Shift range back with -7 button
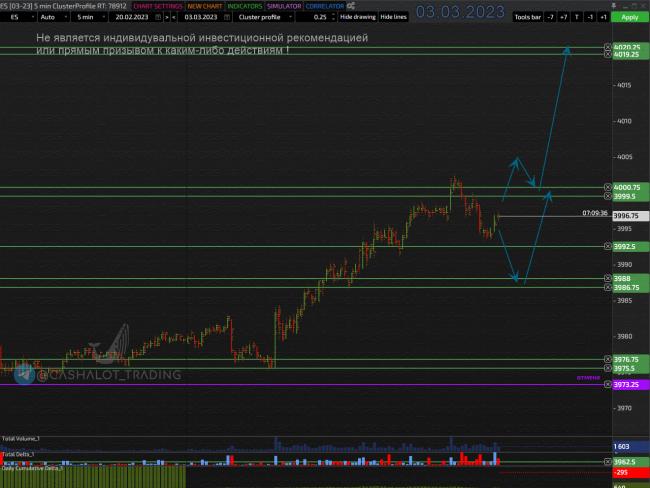 tap(550, 17)
